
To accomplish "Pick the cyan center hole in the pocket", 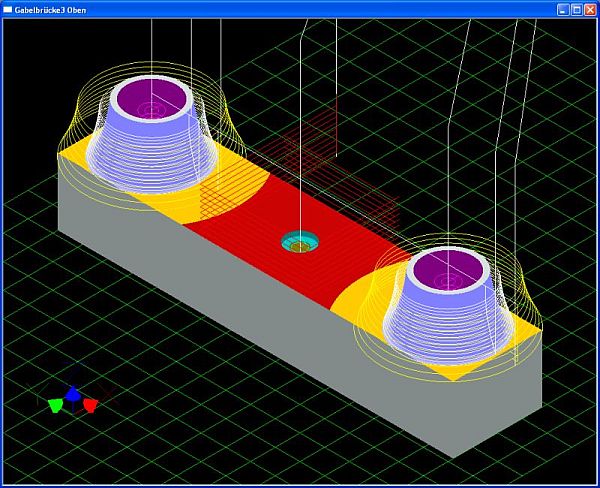I will coord(298,241).
